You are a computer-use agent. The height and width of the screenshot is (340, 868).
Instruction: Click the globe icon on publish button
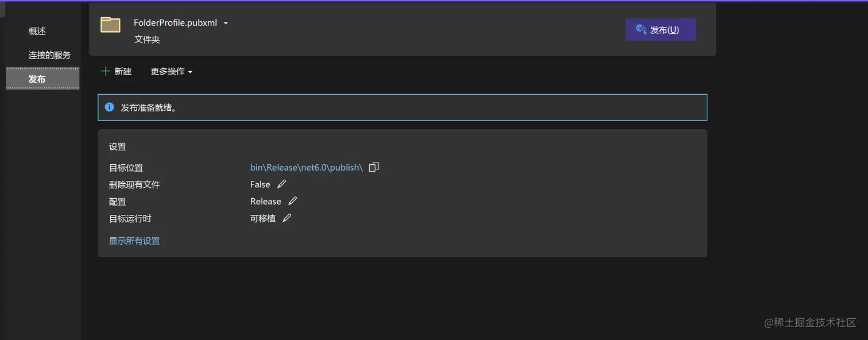pos(641,29)
